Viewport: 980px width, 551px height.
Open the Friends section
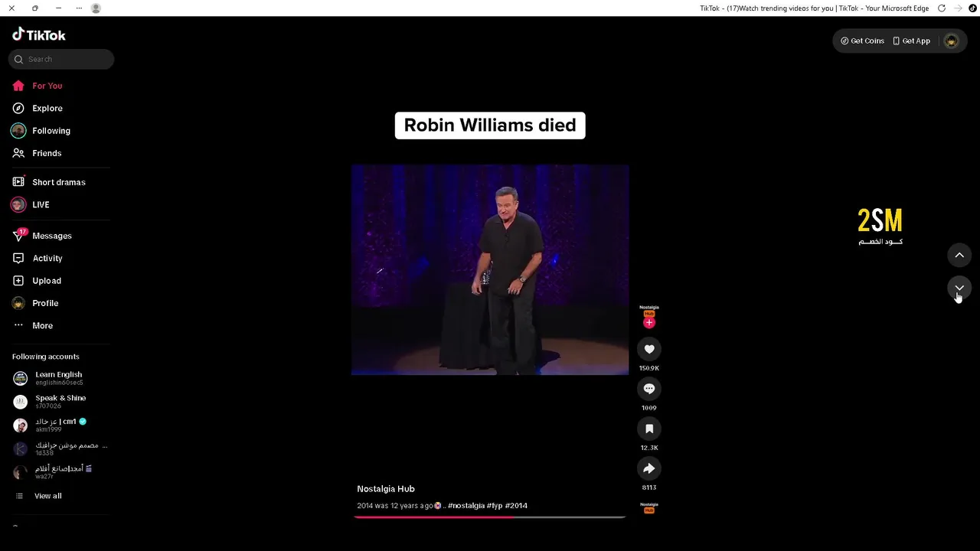[x=47, y=153]
